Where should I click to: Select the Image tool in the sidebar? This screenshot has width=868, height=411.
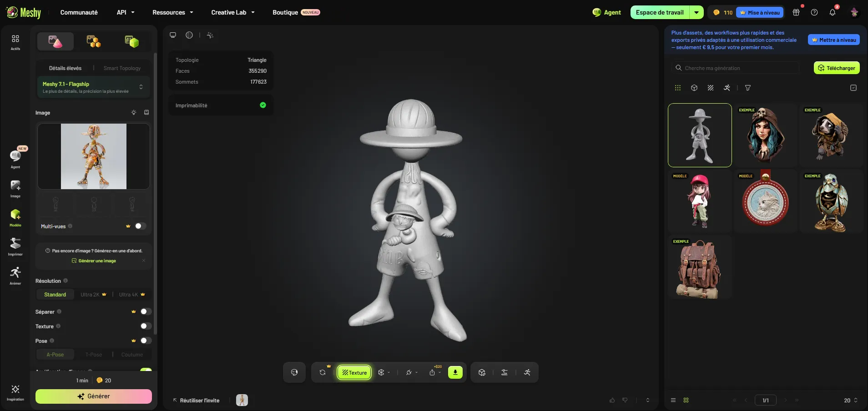pyautogui.click(x=15, y=189)
